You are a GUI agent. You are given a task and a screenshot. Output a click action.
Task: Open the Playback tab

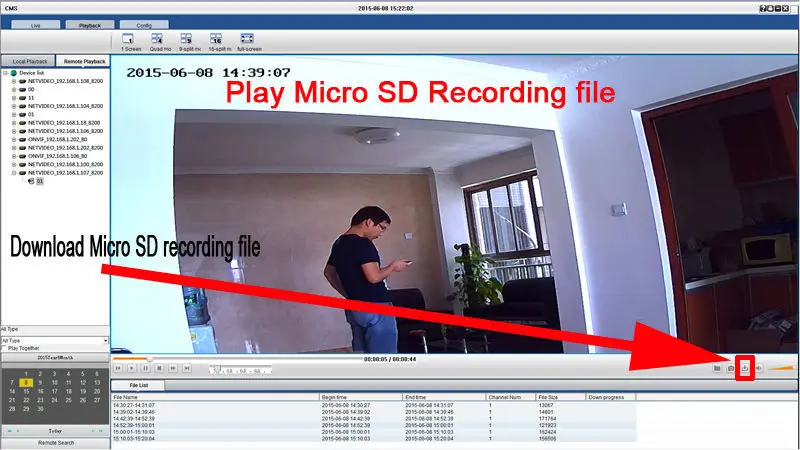90,25
